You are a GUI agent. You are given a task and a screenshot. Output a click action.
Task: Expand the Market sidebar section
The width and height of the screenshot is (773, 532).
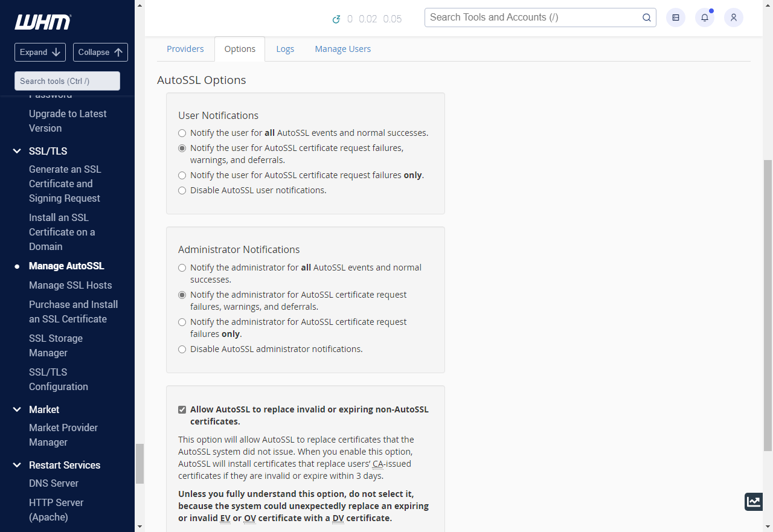[x=16, y=409]
